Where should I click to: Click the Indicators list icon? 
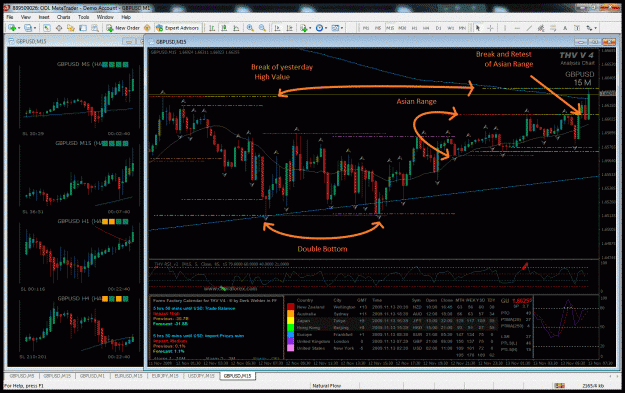click(x=303, y=28)
